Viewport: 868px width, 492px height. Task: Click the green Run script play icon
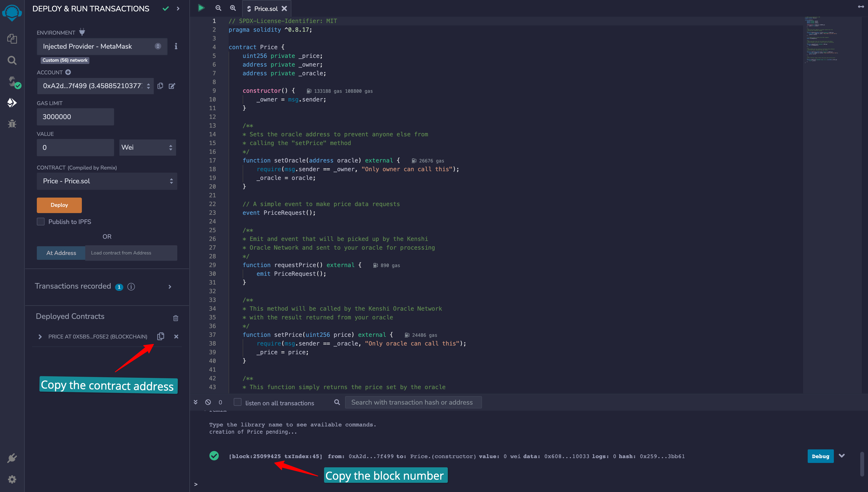201,8
